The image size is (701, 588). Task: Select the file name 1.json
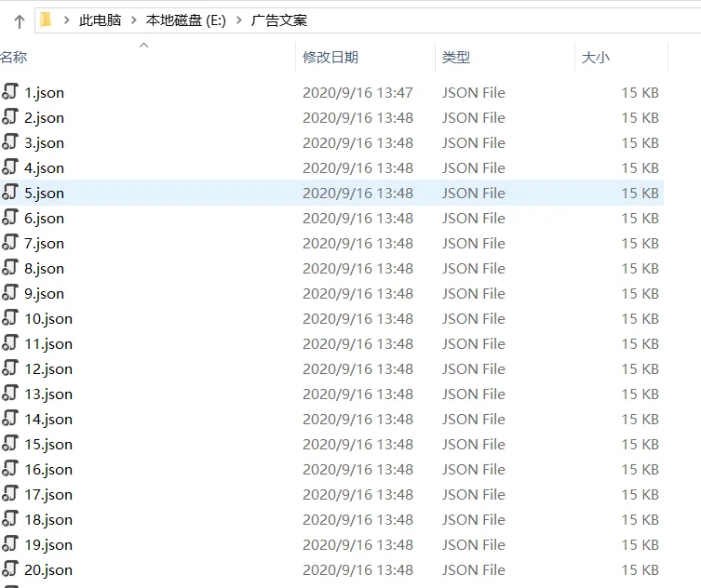click(45, 93)
